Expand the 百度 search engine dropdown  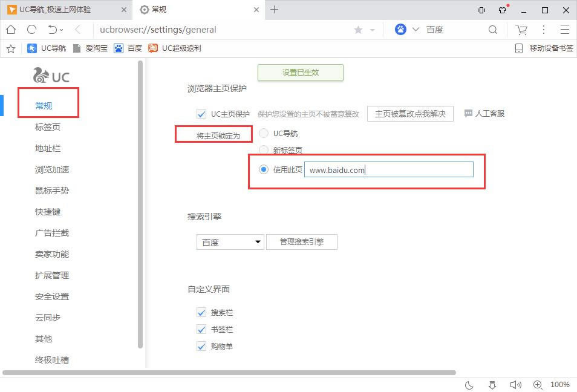tap(230, 242)
